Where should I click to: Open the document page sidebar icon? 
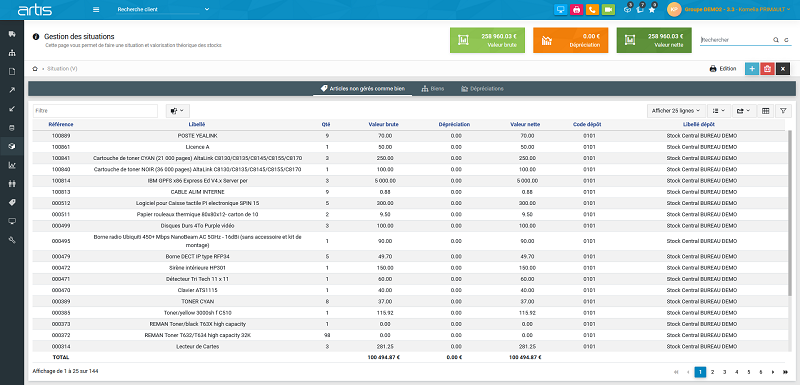tap(12, 71)
